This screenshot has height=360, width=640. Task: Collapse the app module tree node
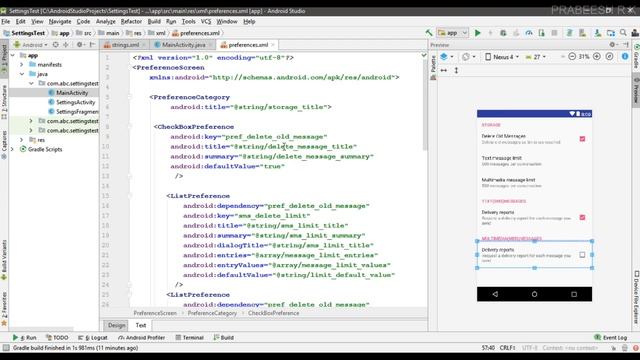13,55
